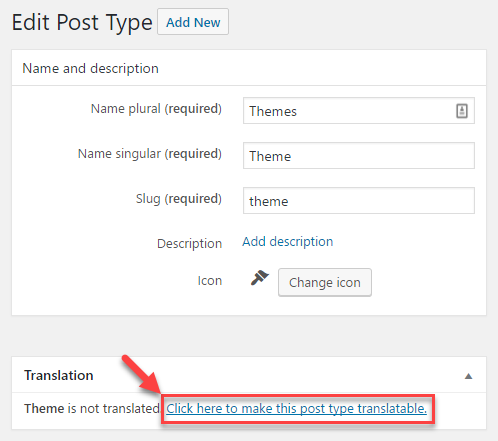Viewport: 498px width, 441px height.
Task: Click the autofill icon in Name plural field
Action: pos(462,111)
